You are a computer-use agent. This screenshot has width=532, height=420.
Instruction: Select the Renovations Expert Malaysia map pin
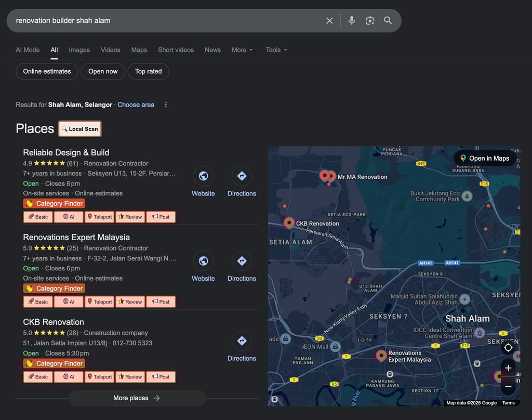(381, 356)
